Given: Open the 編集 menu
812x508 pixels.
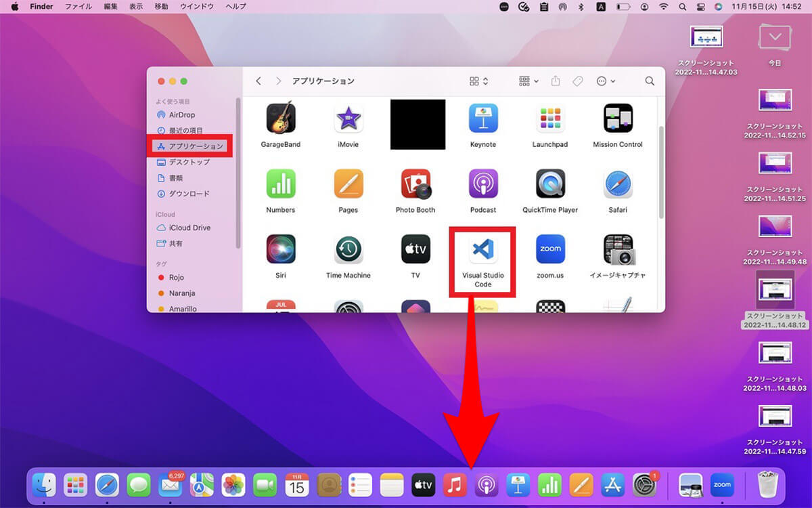Looking at the screenshot, I should tap(110, 6).
